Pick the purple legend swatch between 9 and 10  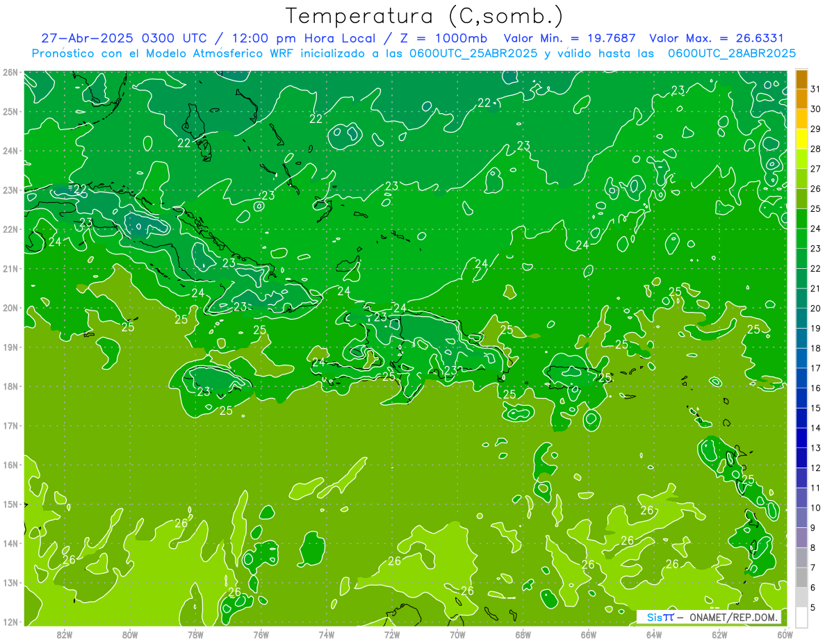(x=801, y=518)
